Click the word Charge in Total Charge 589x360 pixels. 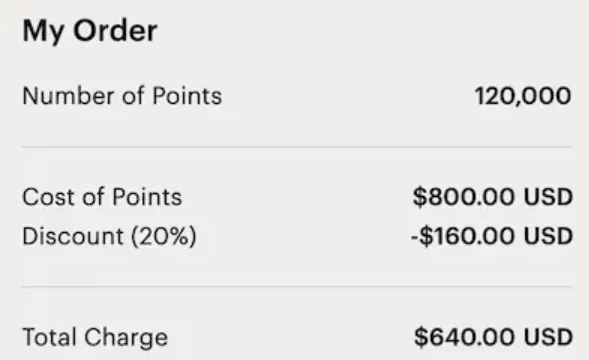coord(126,337)
